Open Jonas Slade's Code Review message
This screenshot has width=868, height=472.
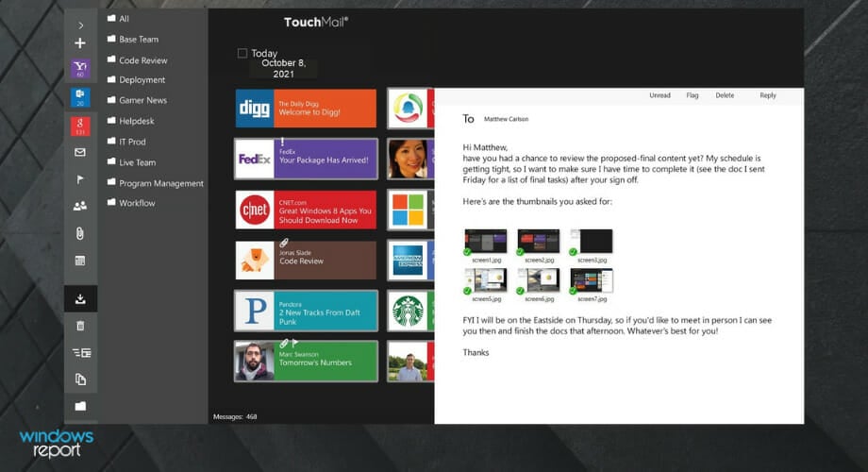point(306,261)
